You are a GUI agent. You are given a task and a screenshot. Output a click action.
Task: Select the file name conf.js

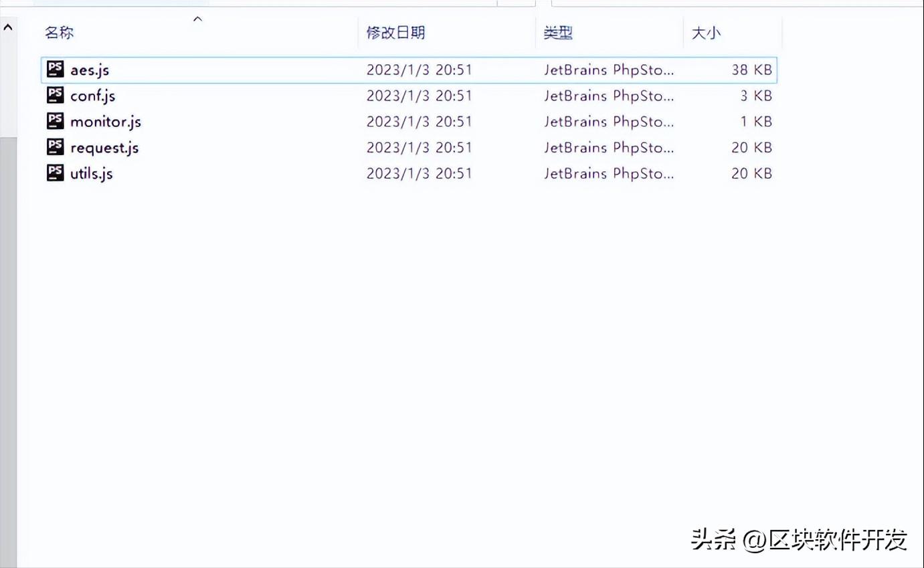pos(92,96)
